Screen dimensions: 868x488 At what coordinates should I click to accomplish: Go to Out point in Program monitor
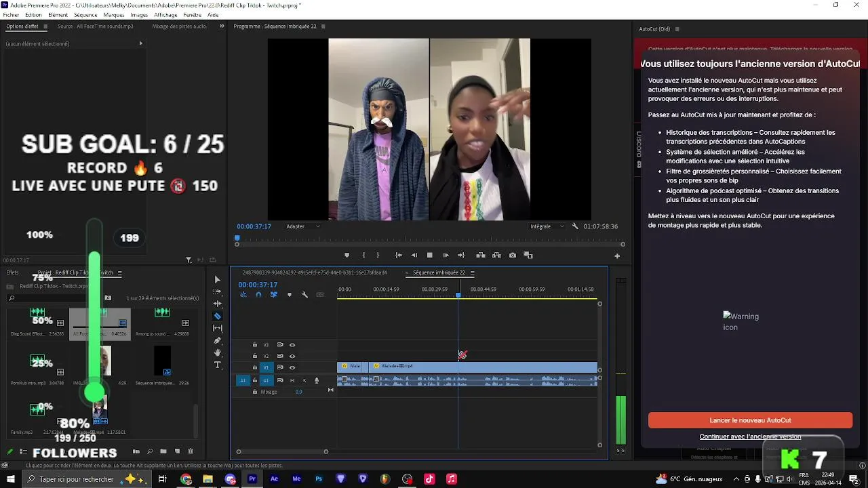click(x=461, y=256)
